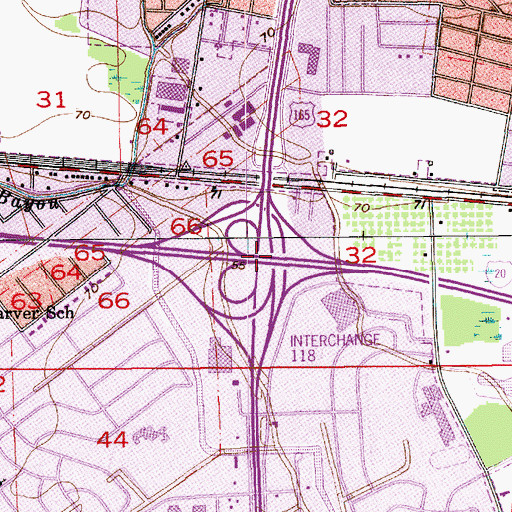
Task: Click the "66" above the Sch label
Action: tap(114, 300)
